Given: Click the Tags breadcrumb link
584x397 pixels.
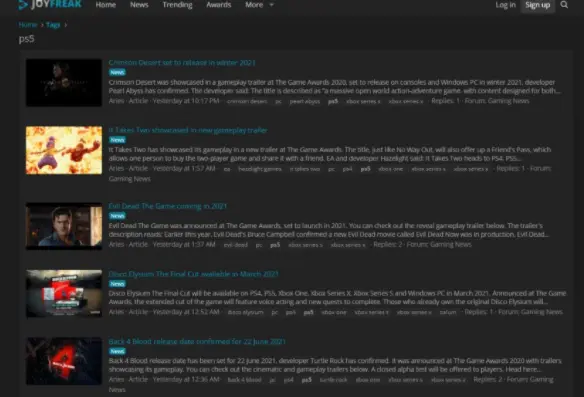Looking at the screenshot, I should [x=53, y=25].
